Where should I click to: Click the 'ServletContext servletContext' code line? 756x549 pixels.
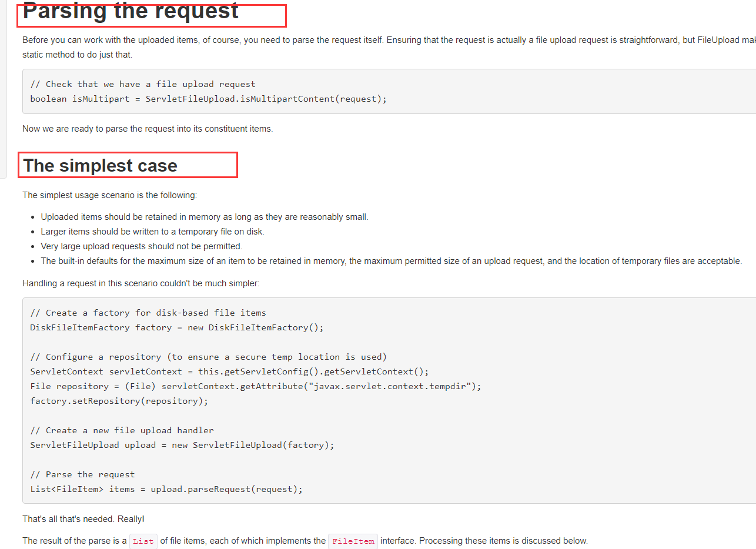[x=230, y=371]
